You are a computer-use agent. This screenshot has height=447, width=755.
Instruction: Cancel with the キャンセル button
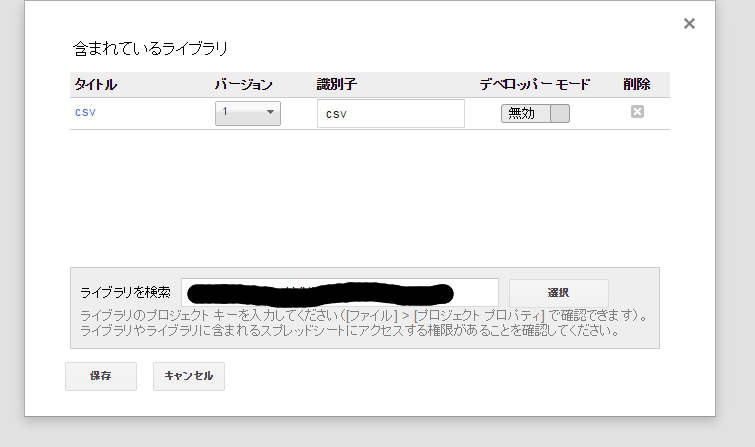(x=189, y=376)
